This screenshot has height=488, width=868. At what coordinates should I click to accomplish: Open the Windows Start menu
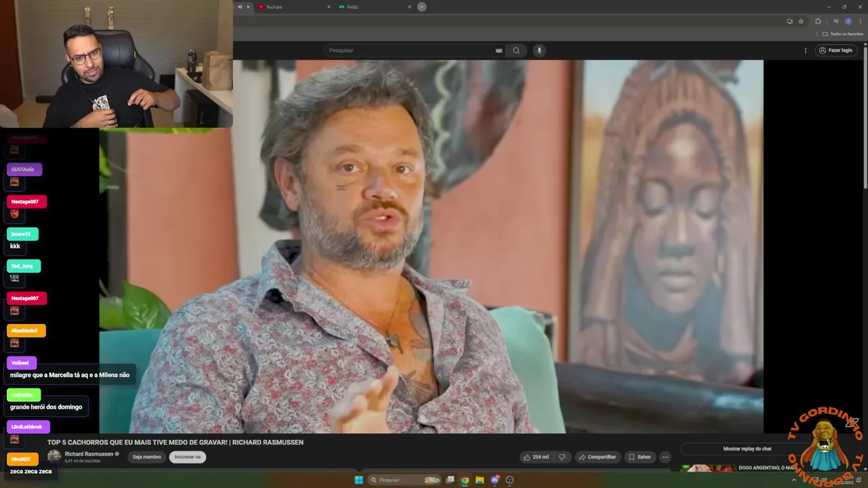coord(359,480)
